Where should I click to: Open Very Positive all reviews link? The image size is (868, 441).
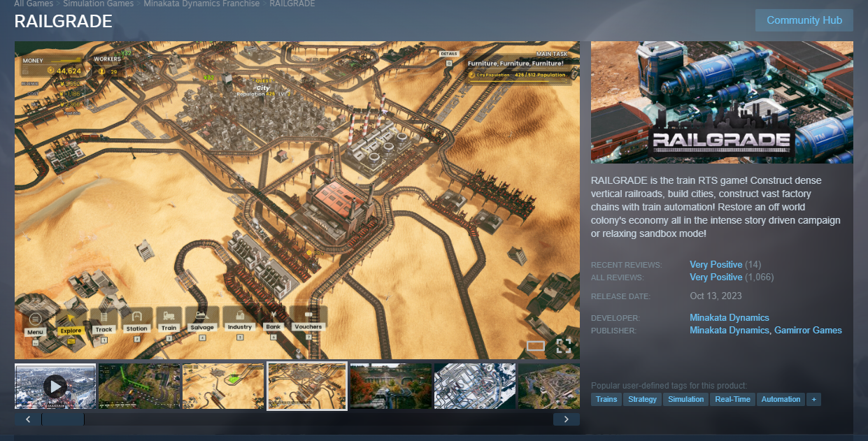(716, 277)
